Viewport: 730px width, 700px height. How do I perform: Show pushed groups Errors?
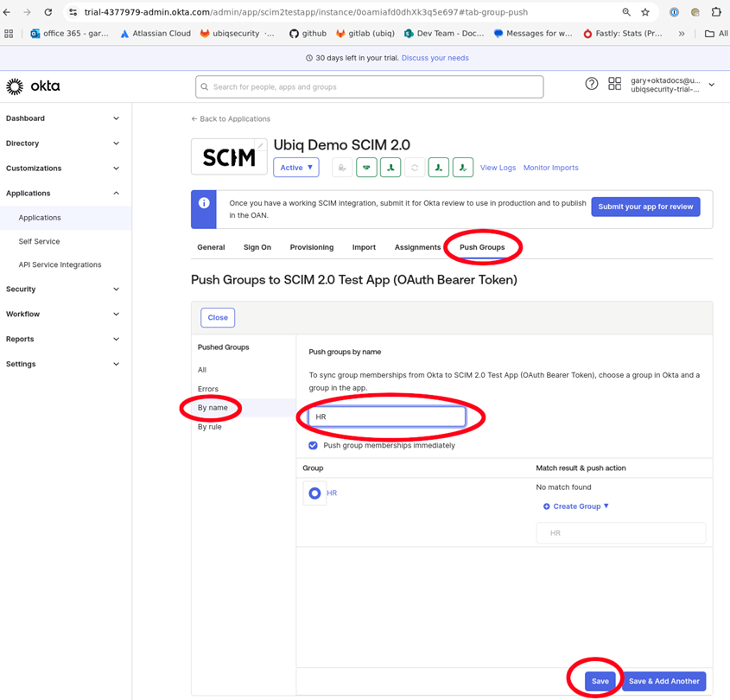coord(207,389)
